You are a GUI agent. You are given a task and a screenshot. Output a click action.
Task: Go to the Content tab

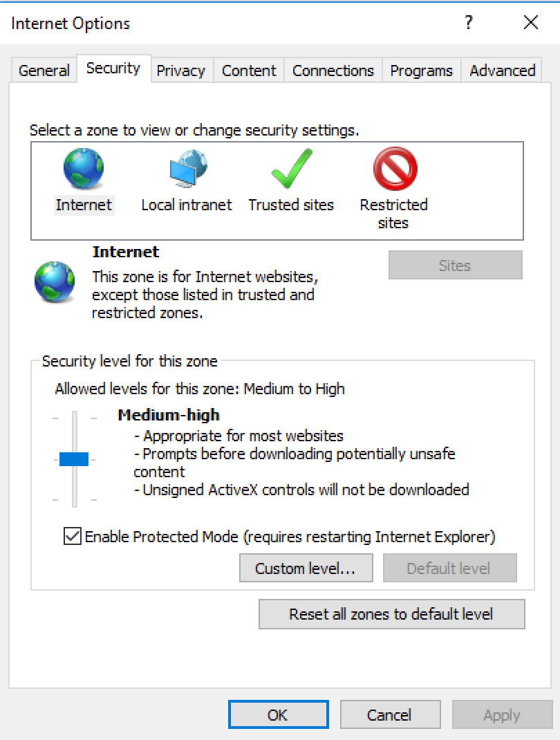click(x=249, y=71)
